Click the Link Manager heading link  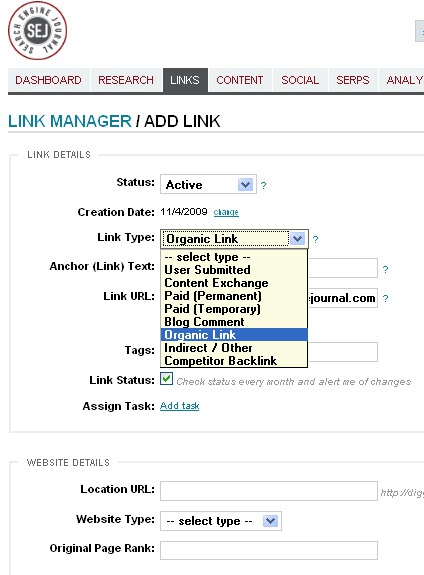point(70,121)
